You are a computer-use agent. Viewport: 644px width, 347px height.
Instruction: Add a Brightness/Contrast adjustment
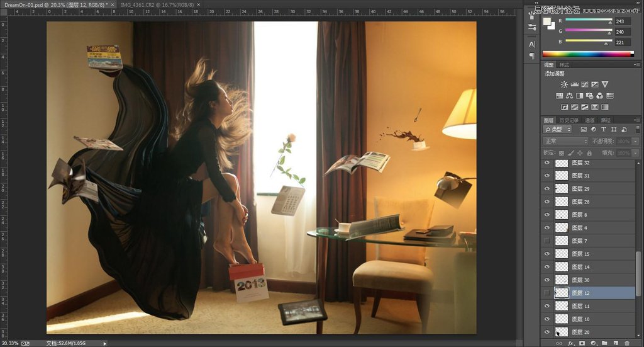click(564, 84)
